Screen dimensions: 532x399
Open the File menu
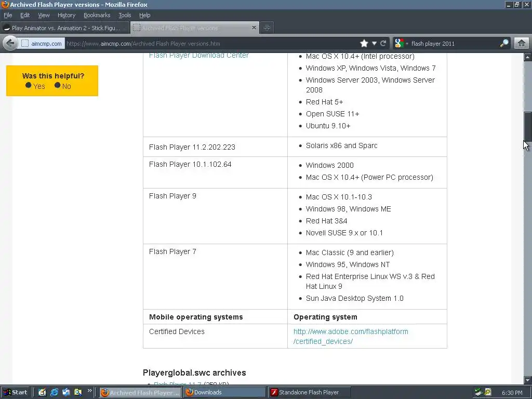(x=8, y=15)
